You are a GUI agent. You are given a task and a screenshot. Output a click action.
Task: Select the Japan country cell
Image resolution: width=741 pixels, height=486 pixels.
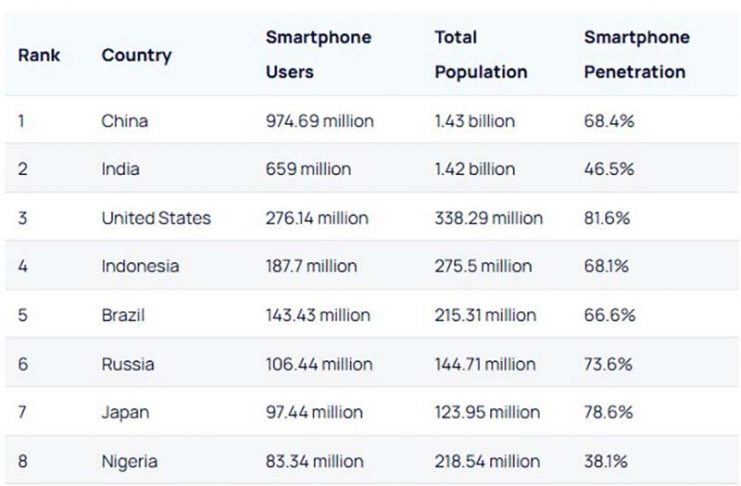125,412
